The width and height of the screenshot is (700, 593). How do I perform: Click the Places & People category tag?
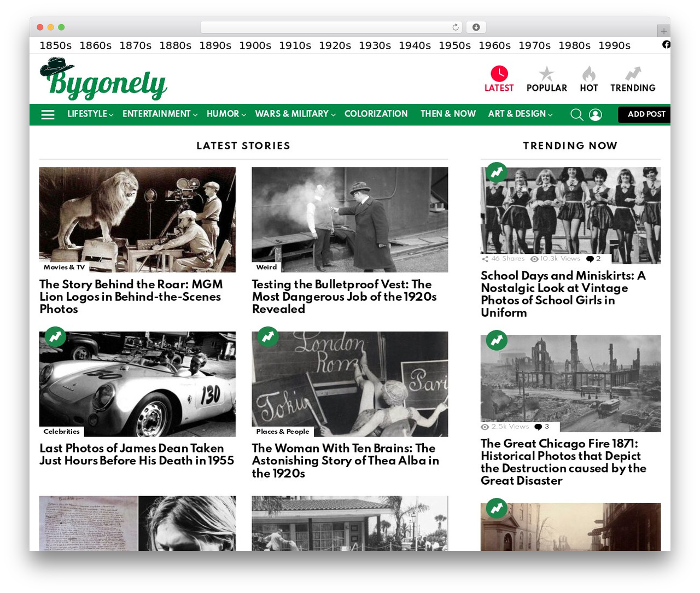[283, 431]
